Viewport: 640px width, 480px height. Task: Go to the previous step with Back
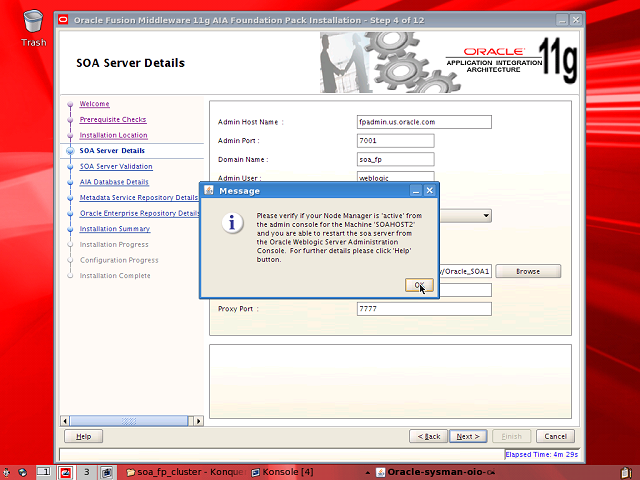coord(428,436)
